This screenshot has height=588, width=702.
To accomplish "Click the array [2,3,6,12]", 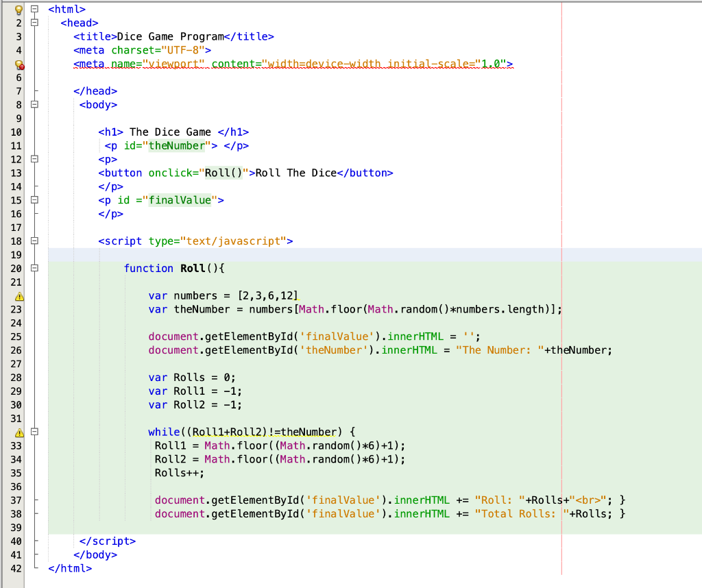I will coord(268,296).
